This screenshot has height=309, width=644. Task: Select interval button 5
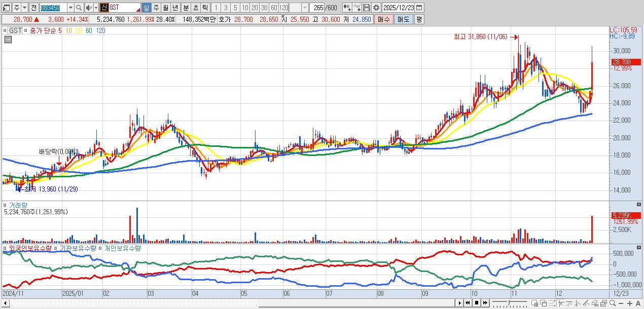(x=235, y=8)
